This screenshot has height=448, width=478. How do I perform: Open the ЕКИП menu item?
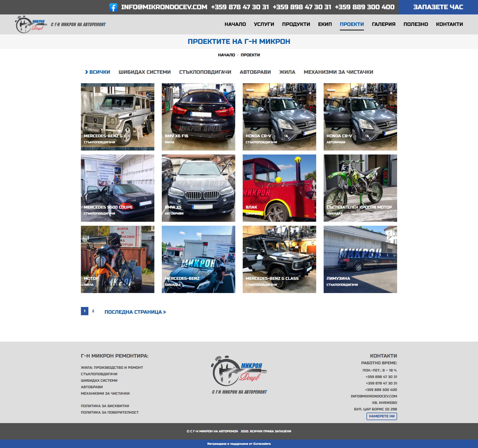tap(325, 24)
